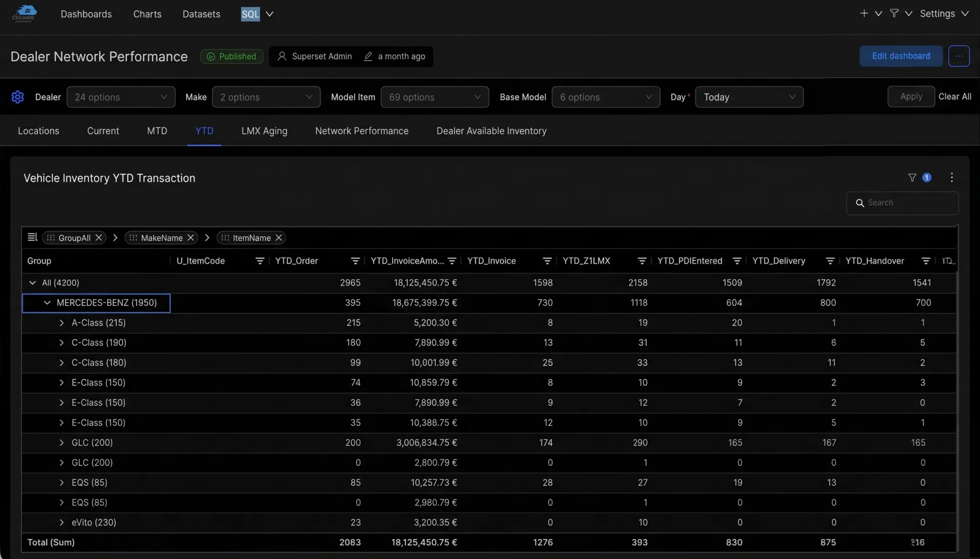Open the Day filter dropdown set to Today
The height and width of the screenshot is (559, 980).
pos(749,97)
